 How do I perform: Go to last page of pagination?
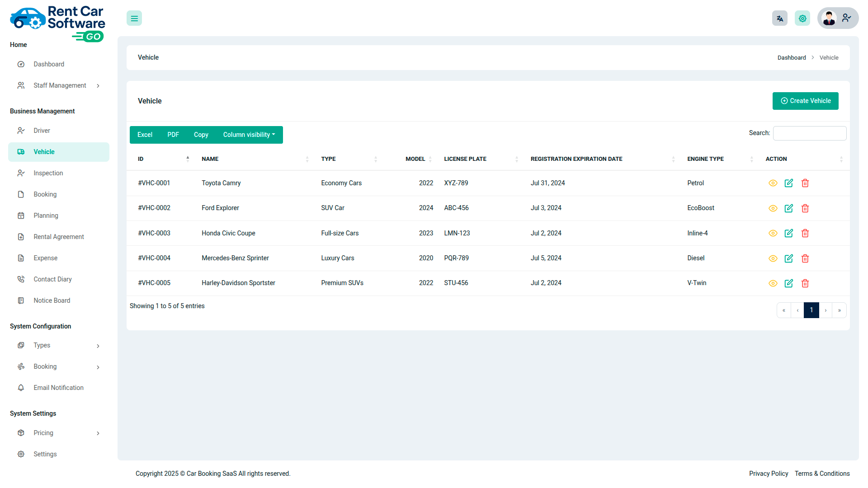coord(840,310)
